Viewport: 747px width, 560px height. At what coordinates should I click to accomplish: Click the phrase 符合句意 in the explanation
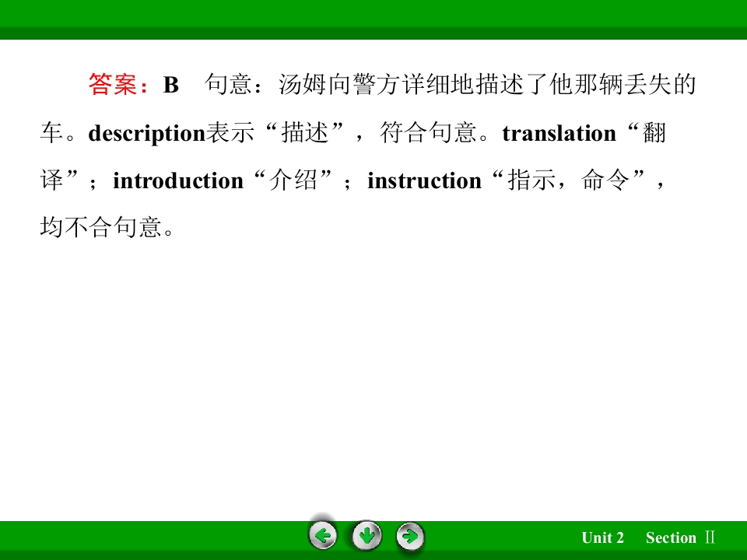coord(428,132)
